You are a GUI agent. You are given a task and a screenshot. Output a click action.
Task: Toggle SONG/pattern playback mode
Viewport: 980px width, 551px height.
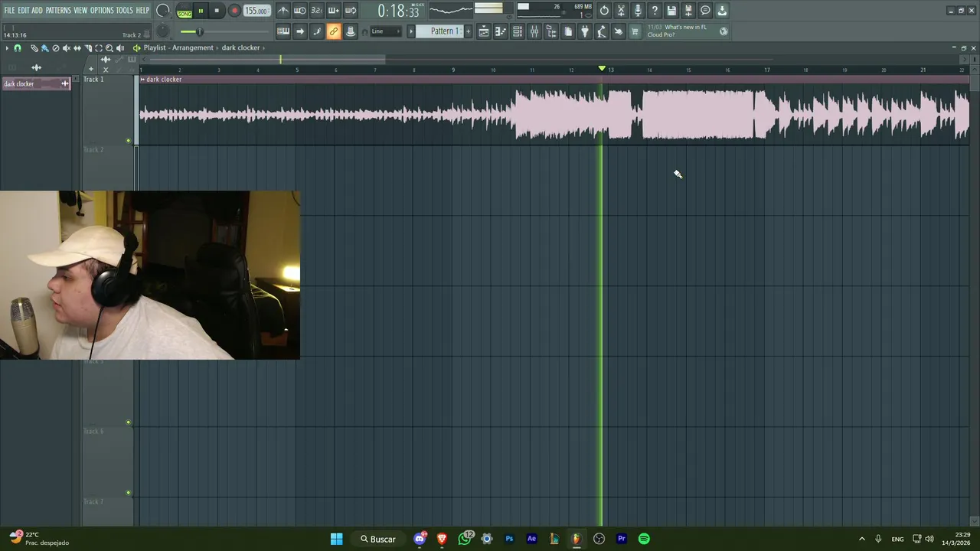tap(185, 11)
